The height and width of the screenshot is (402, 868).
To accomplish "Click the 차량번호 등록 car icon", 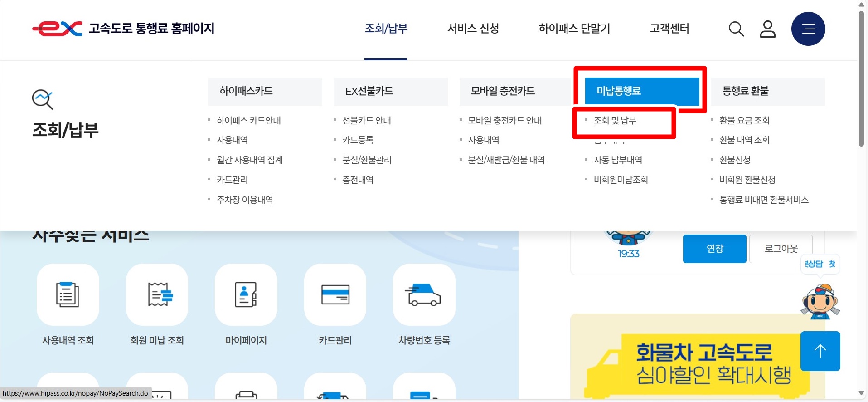I will point(424,294).
